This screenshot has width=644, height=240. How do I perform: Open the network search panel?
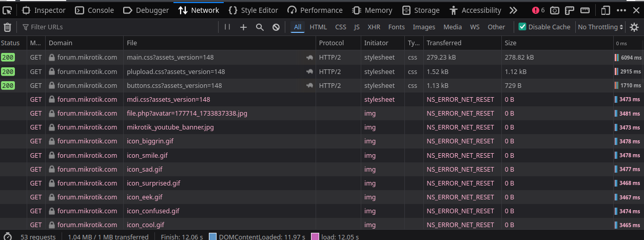pos(260,27)
